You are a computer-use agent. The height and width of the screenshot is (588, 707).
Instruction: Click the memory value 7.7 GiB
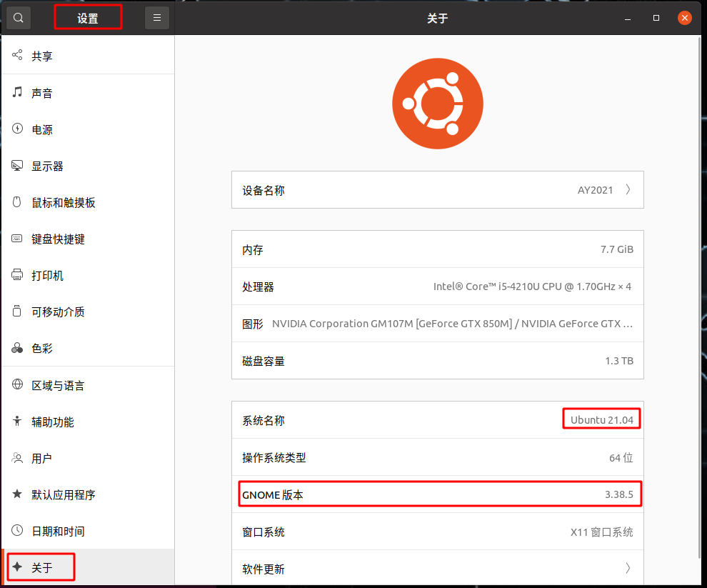point(617,249)
